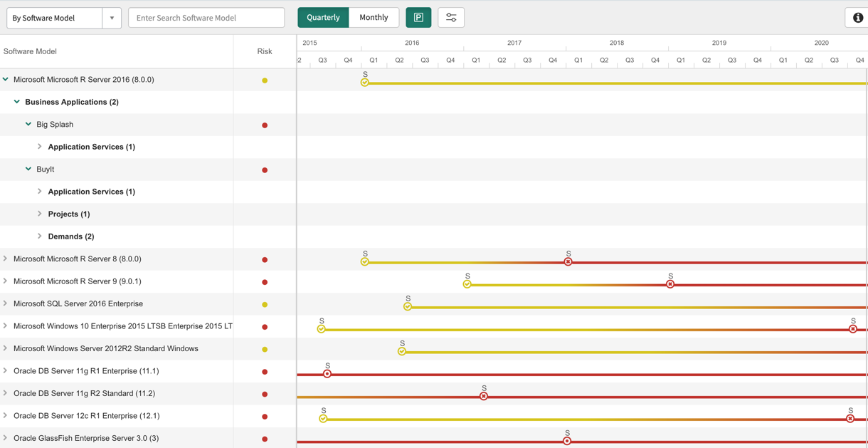Click red end marker on Oracle 12c R1 timeline

(x=850, y=419)
